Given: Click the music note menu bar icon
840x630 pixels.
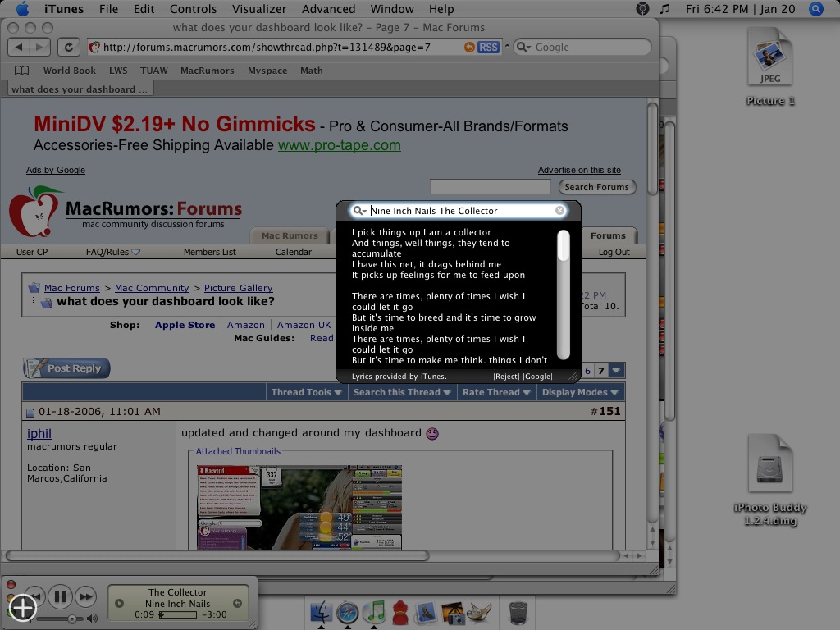Looking at the screenshot, I should coord(664,8).
